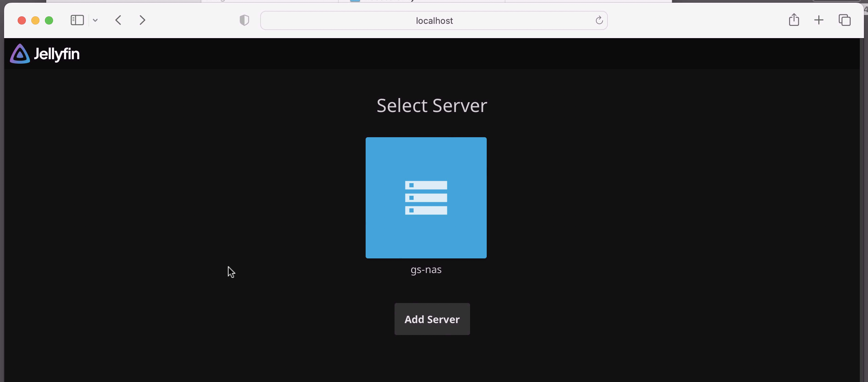The height and width of the screenshot is (382, 868).
Task: Minimize the Safari window
Action: 35,20
